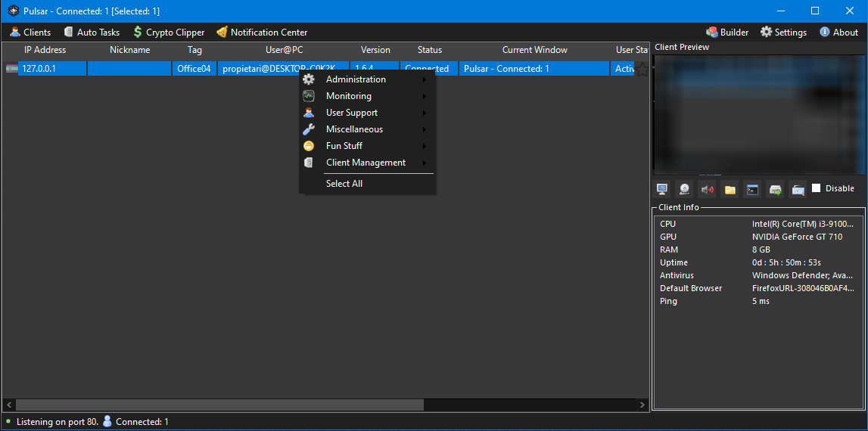Click the 'Pulsar - Connected: 1' window cell

coord(534,69)
